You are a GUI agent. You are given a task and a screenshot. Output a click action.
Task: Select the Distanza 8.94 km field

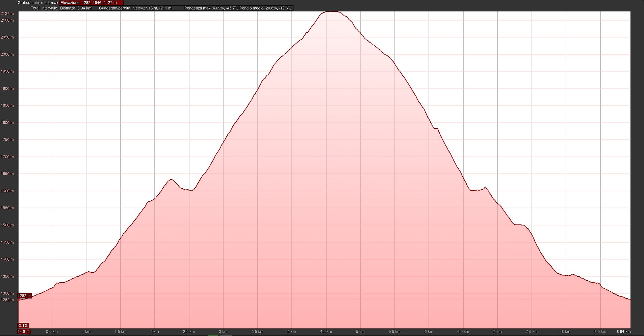point(78,8)
